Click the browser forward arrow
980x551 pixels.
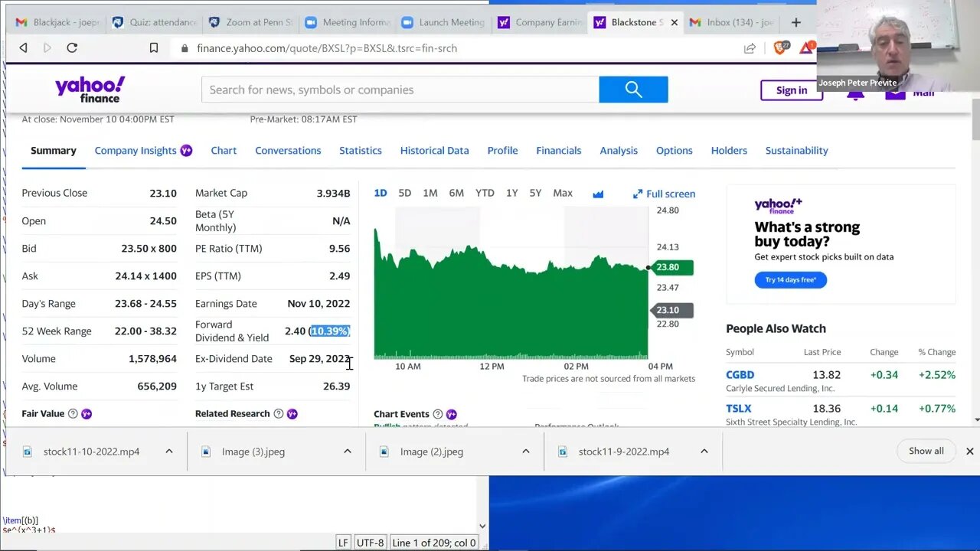tap(47, 47)
